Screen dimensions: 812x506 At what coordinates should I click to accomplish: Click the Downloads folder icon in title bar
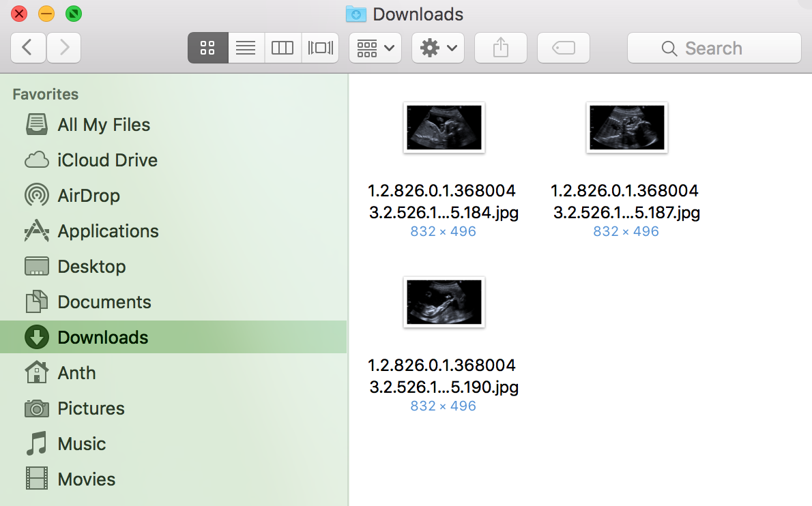pyautogui.click(x=356, y=14)
